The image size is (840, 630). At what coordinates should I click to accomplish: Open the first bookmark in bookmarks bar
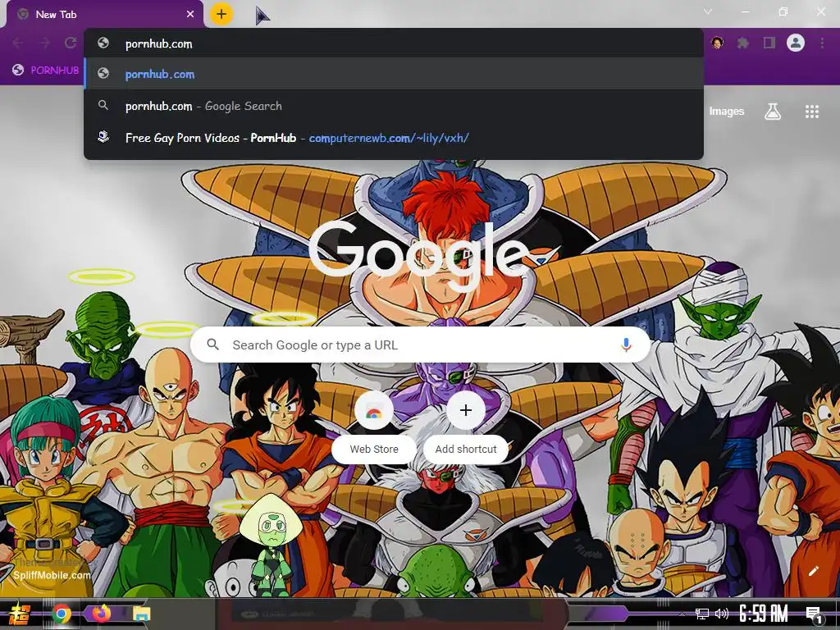pos(46,70)
